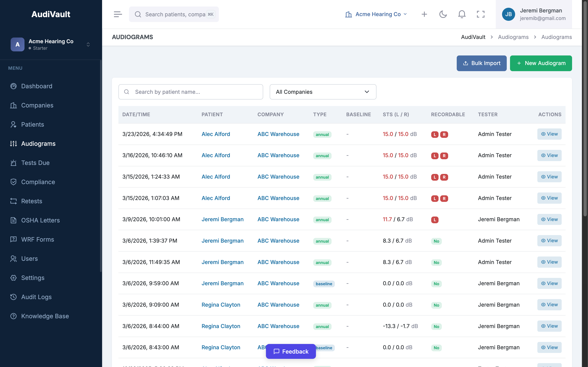Click the R recordable badge in first row
588x367 pixels.
click(444, 135)
